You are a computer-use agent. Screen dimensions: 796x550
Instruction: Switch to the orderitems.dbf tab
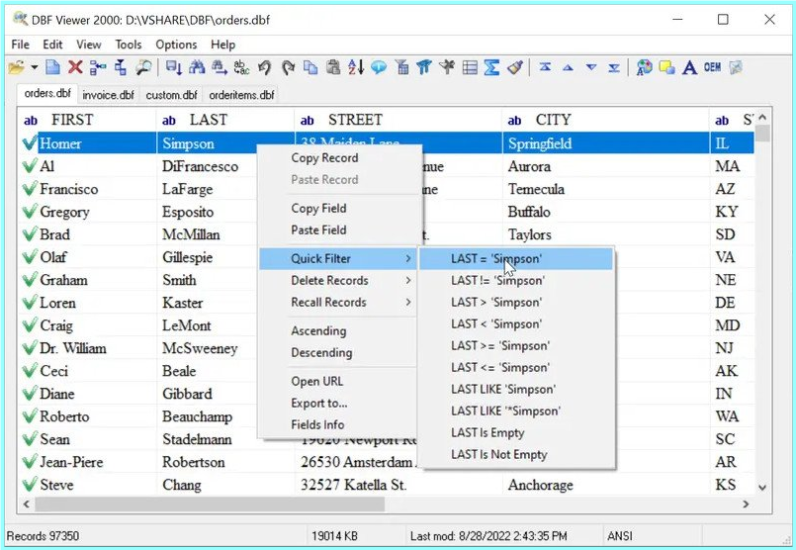tap(242, 95)
